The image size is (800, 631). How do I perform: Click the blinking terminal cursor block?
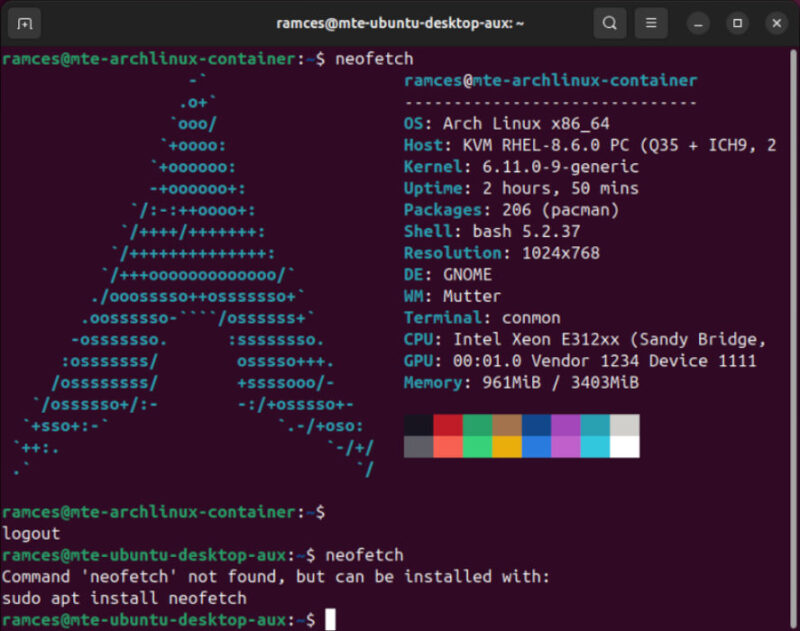[x=330, y=619]
